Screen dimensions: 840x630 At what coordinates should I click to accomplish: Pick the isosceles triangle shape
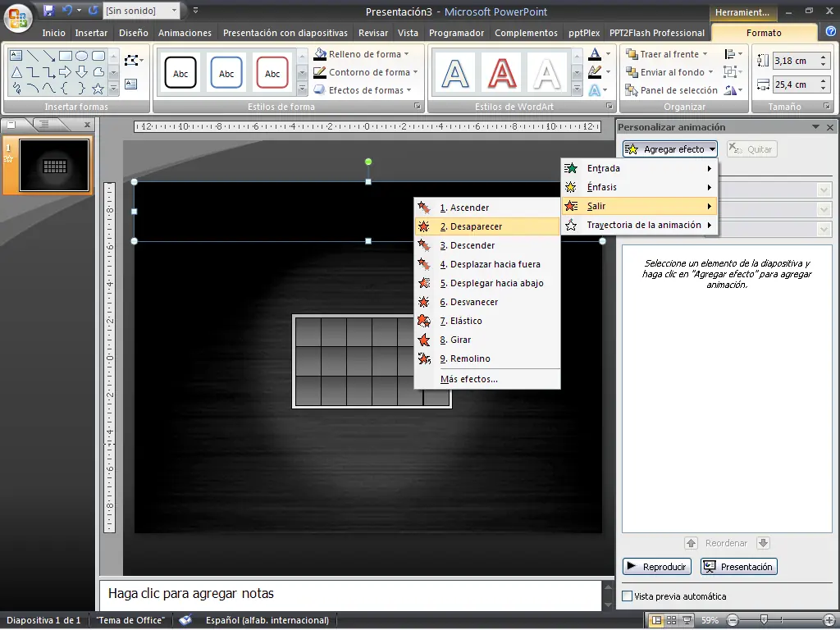tap(16, 72)
